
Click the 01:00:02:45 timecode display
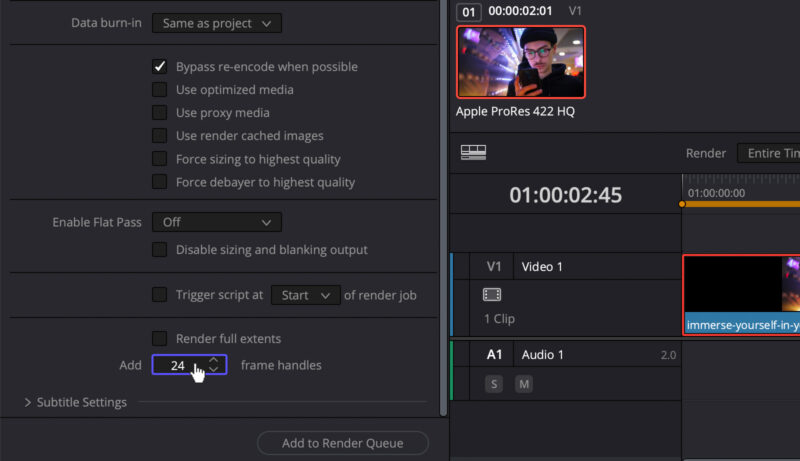566,195
